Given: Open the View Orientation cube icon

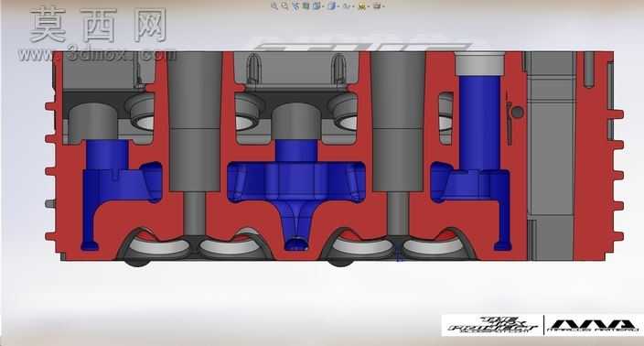Looking at the screenshot, I should [317, 6].
